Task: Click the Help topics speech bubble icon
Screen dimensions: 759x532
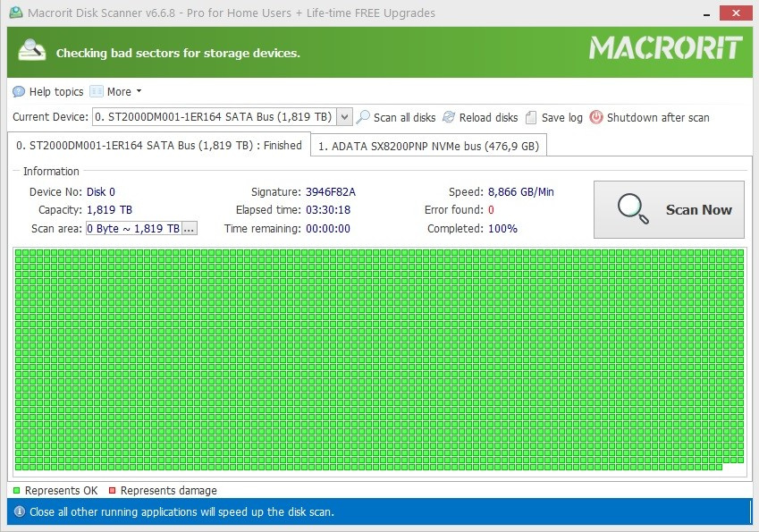Action: (x=18, y=91)
